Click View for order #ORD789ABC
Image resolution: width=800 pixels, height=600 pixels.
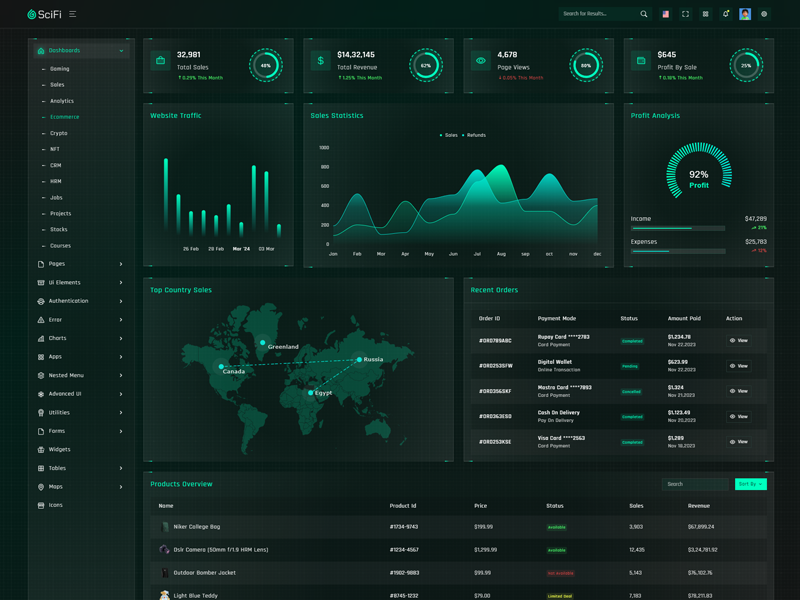point(739,341)
